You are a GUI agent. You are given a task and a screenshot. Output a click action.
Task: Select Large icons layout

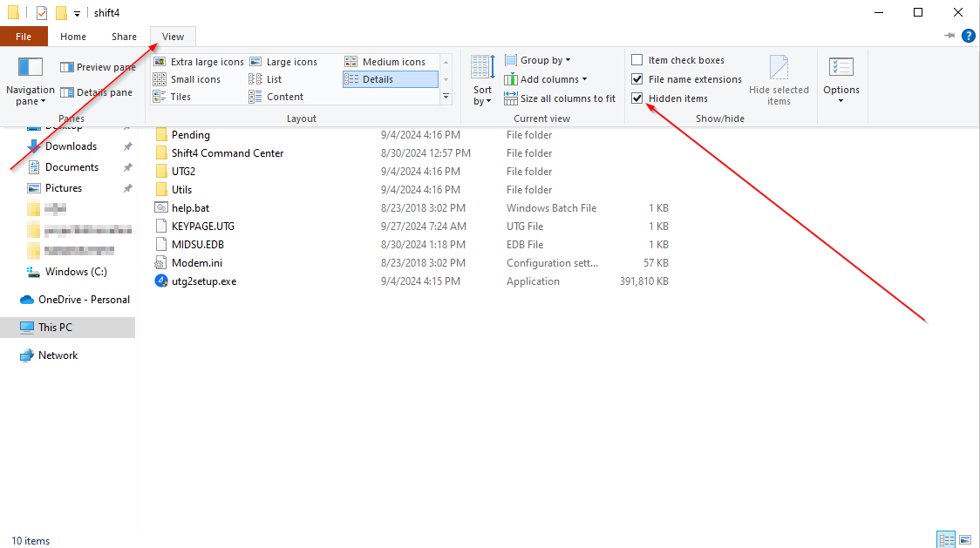click(x=283, y=62)
